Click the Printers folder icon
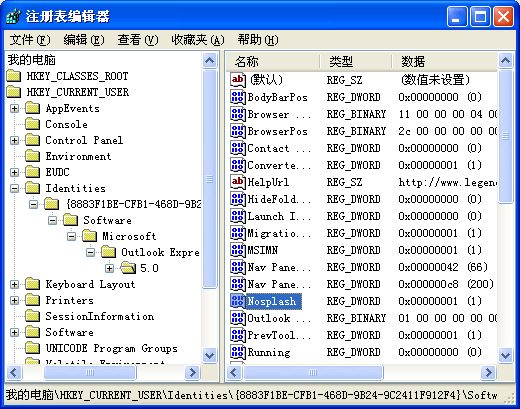Image resolution: width=520 pixels, height=409 pixels. (x=33, y=300)
